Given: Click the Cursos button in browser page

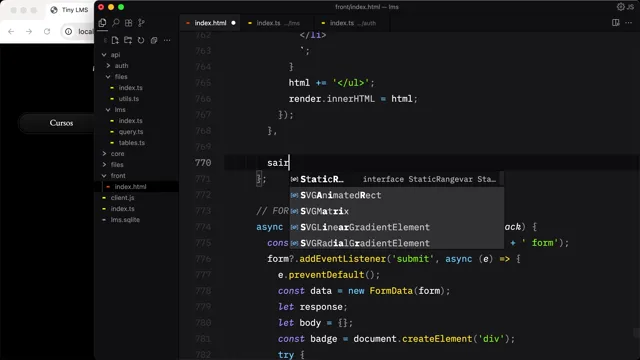Looking at the screenshot, I should (x=61, y=123).
